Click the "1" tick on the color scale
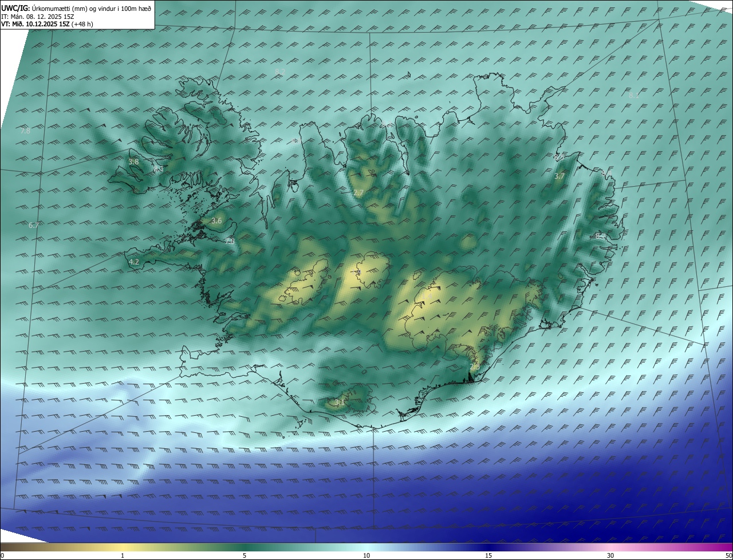Screen dimensions: 733x560 (123, 555)
